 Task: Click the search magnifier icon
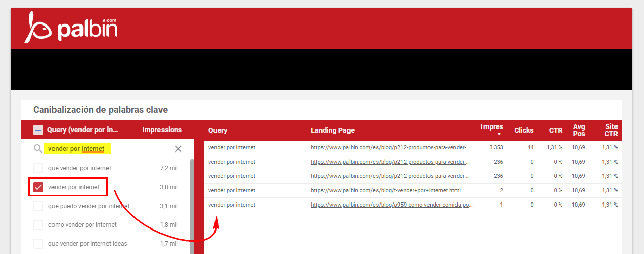tap(38, 149)
